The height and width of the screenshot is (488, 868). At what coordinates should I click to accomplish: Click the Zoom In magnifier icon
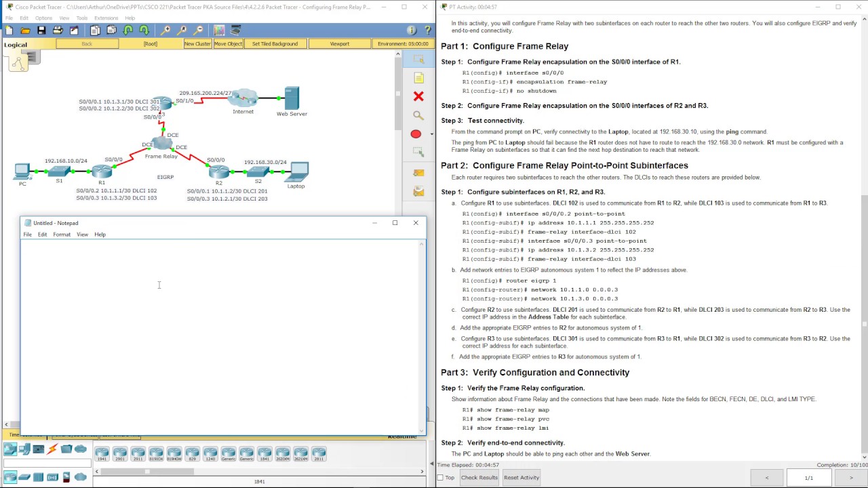point(165,30)
